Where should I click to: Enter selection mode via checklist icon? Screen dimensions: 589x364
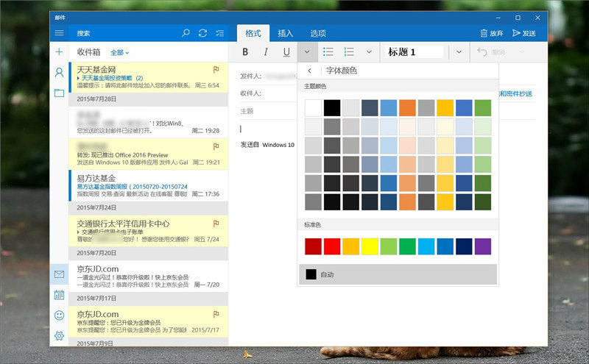[x=220, y=33]
